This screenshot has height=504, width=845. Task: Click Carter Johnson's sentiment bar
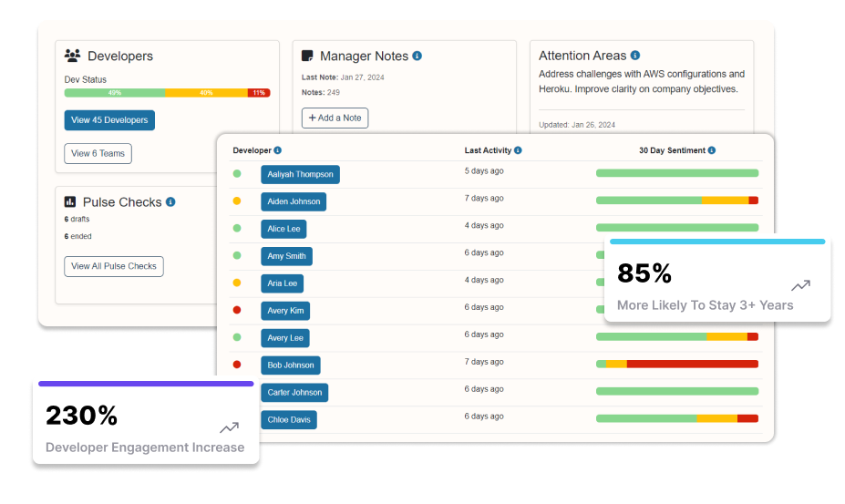point(677,391)
